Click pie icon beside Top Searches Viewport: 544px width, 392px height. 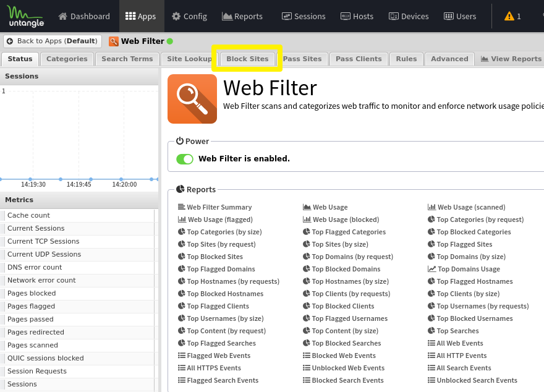click(x=431, y=331)
